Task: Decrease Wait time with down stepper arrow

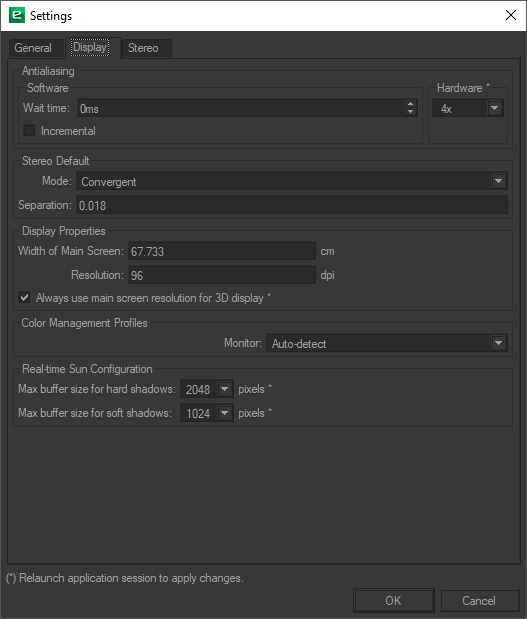Action: coord(411,112)
